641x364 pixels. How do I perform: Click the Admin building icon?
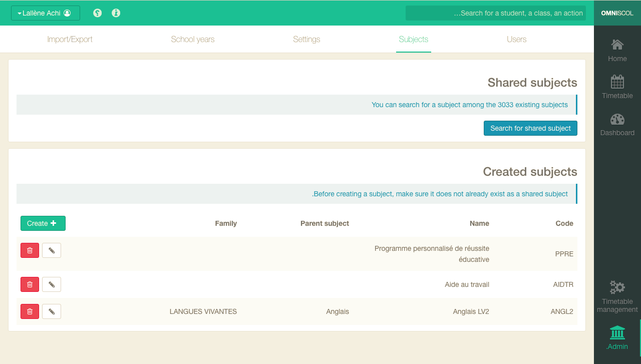pyautogui.click(x=617, y=332)
